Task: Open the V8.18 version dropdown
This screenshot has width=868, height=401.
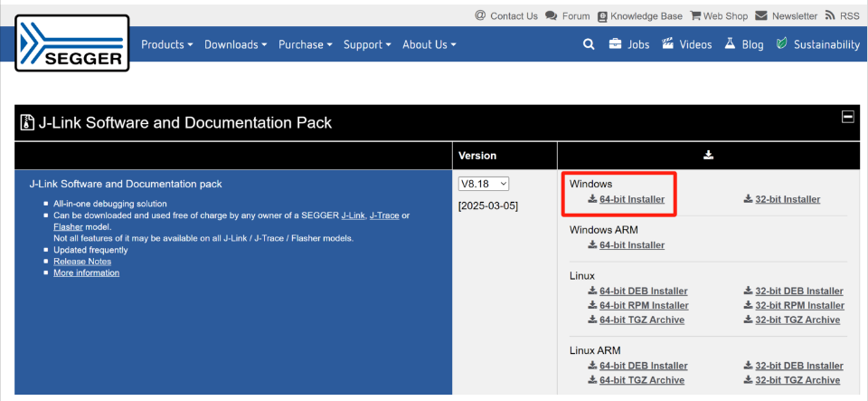Action: [483, 184]
